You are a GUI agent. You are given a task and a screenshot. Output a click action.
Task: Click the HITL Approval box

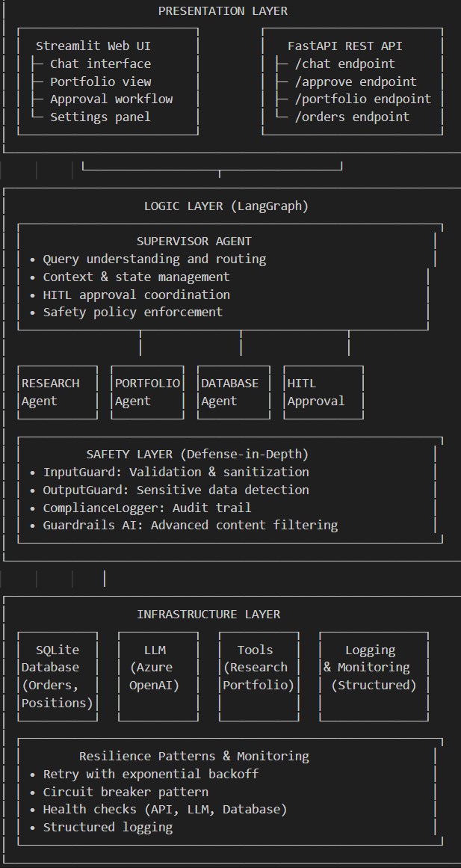pyautogui.click(x=323, y=392)
